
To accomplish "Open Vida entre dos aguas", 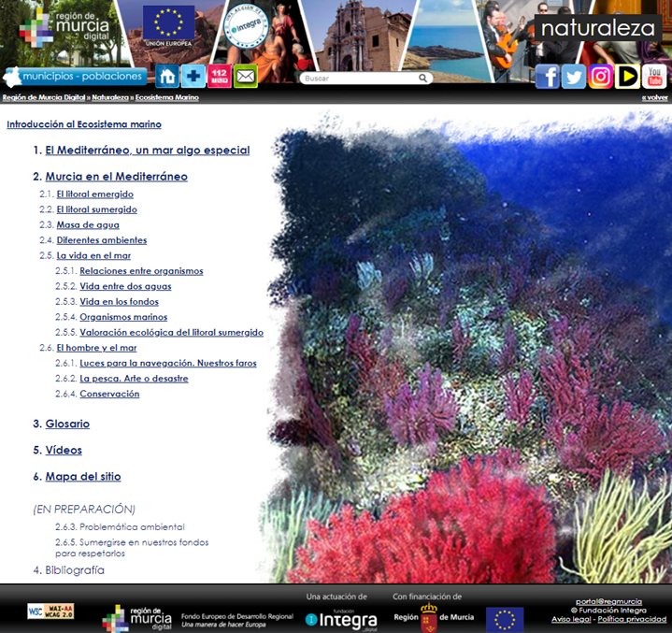I will (x=125, y=286).
